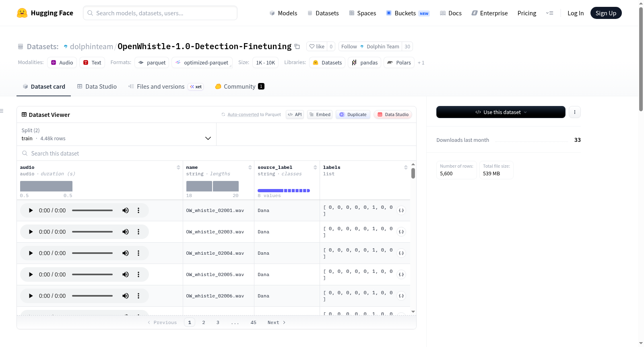
Task: Open the Use this dataset dropdown
Action: [x=501, y=112]
